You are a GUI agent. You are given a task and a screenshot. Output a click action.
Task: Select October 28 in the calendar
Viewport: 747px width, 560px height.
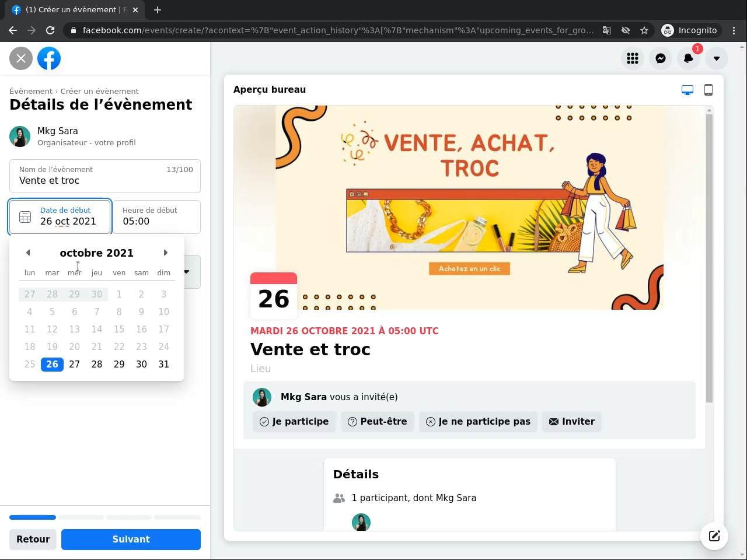click(97, 364)
